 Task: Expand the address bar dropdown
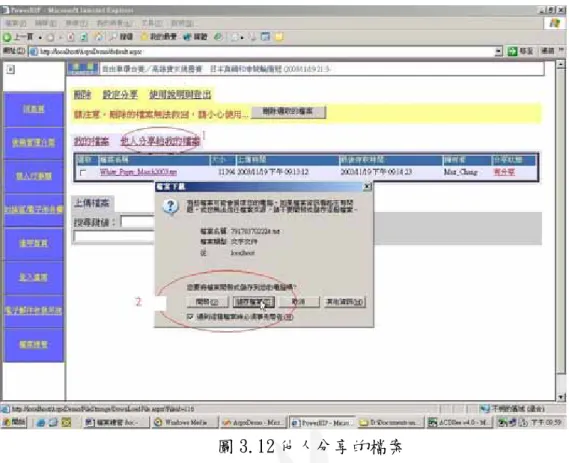coord(499,51)
